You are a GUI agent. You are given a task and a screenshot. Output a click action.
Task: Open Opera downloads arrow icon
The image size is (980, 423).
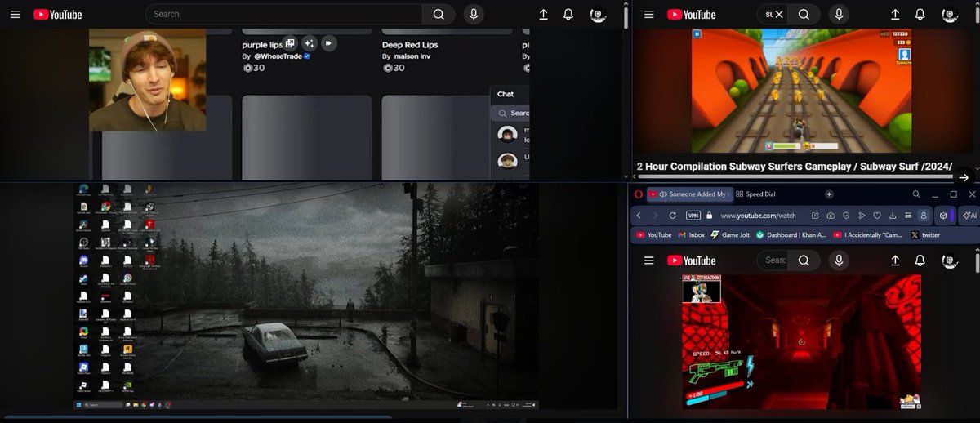[x=893, y=216]
